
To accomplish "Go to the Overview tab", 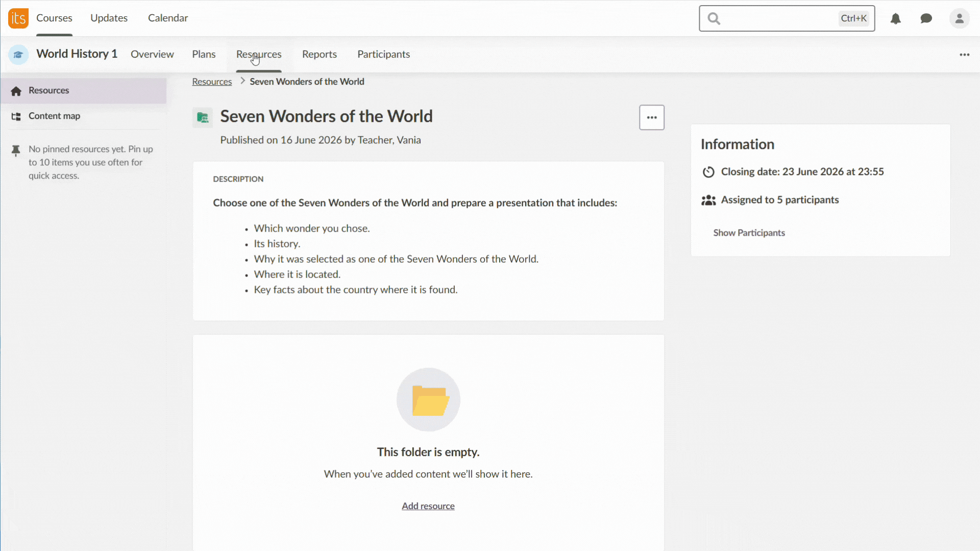I will click(x=152, y=54).
